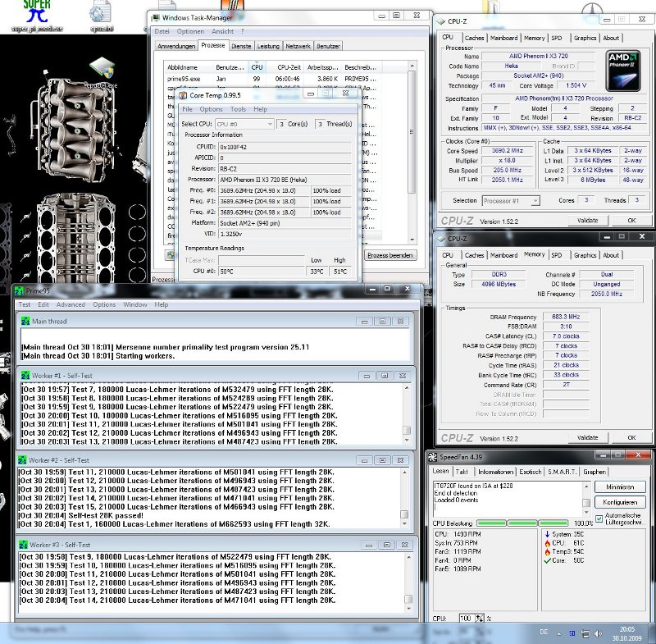The width and height of the screenshot is (656, 644).
Task: Click the Konfigurieren button in SpeedFan
Action: (620, 502)
